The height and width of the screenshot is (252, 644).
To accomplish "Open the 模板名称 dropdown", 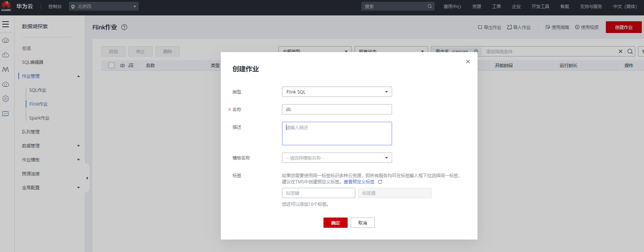I will coord(337,158).
